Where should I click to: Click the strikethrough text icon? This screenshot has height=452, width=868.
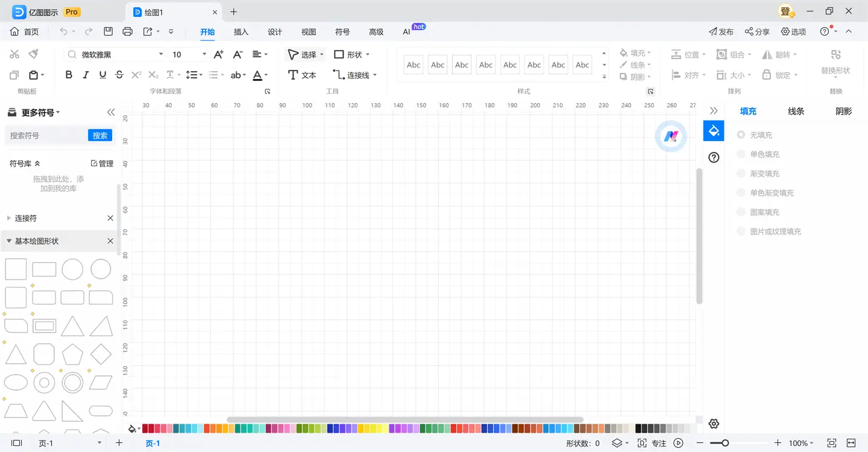(x=119, y=75)
